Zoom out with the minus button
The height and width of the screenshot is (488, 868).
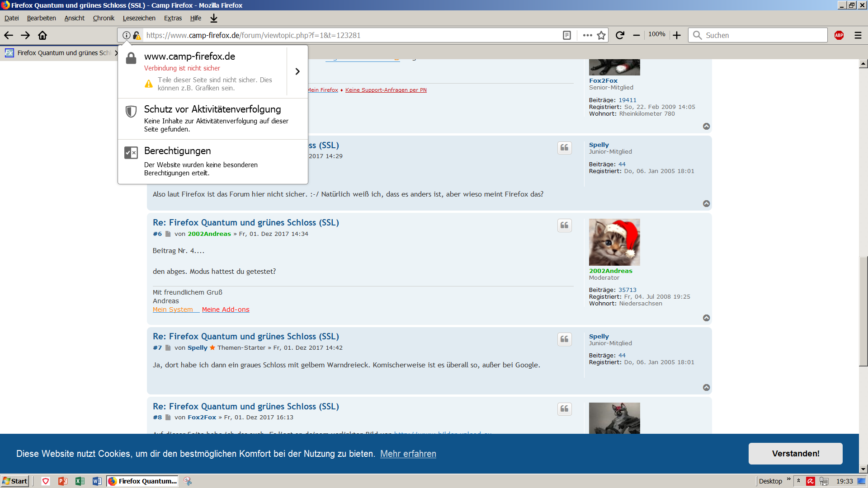637,35
